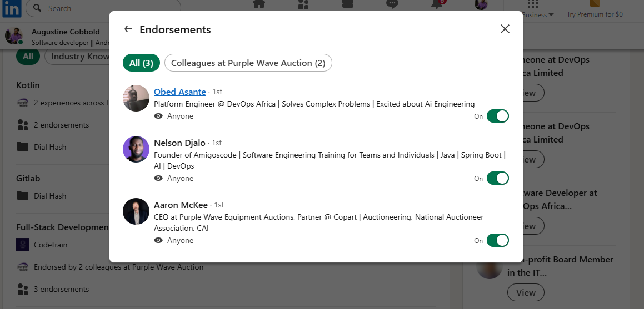
Task: Click Aaron McKee's profile photo
Action: [x=136, y=211]
